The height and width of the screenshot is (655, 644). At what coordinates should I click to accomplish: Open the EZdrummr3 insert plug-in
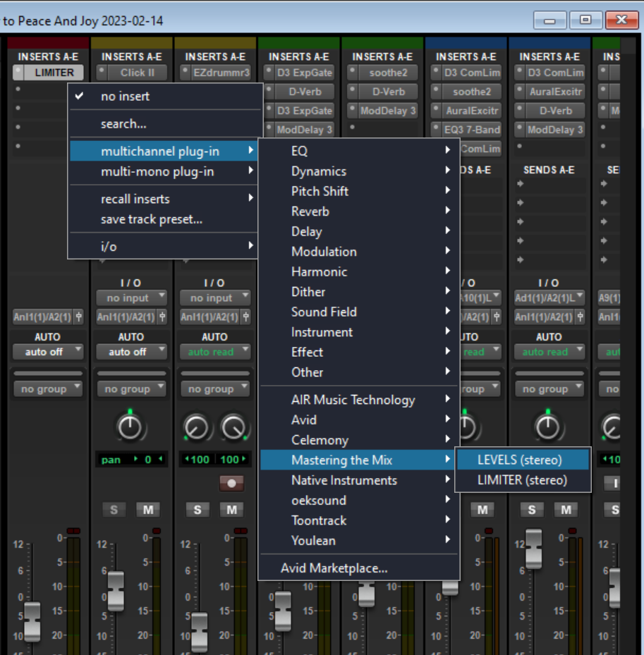tap(221, 72)
